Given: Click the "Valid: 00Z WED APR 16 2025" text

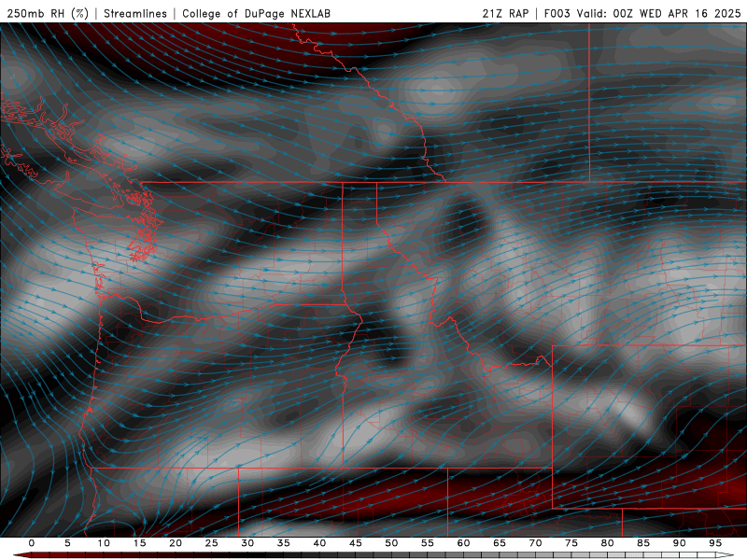Looking at the screenshot, I should point(659,13).
